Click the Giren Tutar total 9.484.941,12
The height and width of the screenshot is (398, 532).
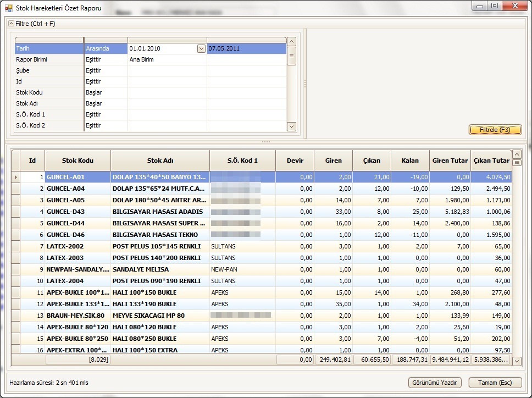click(x=450, y=360)
